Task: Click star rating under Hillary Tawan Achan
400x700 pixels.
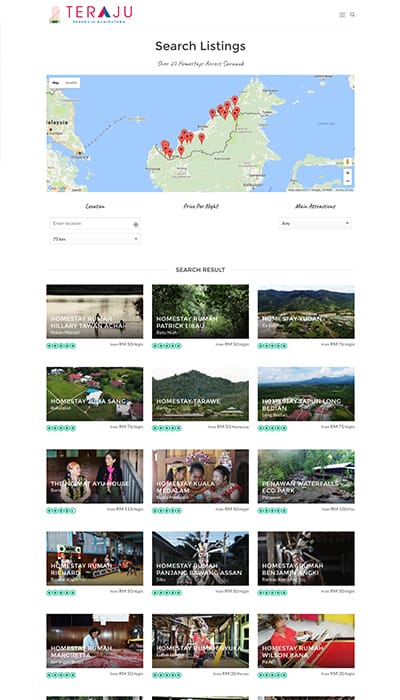Action: pos(61,346)
